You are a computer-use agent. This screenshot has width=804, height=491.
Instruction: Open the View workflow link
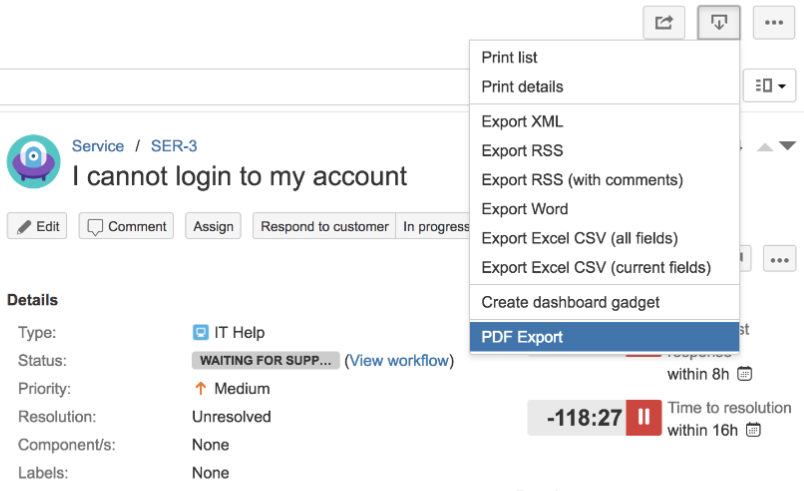click(399, 361)
